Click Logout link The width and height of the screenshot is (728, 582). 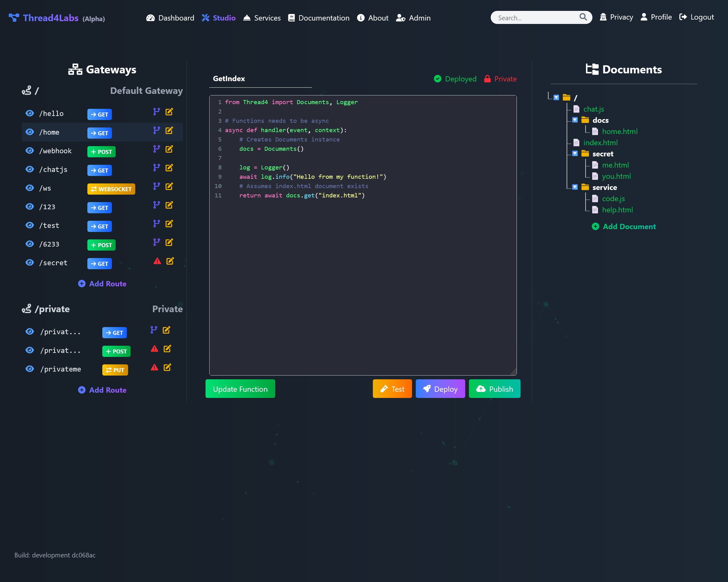696,17
